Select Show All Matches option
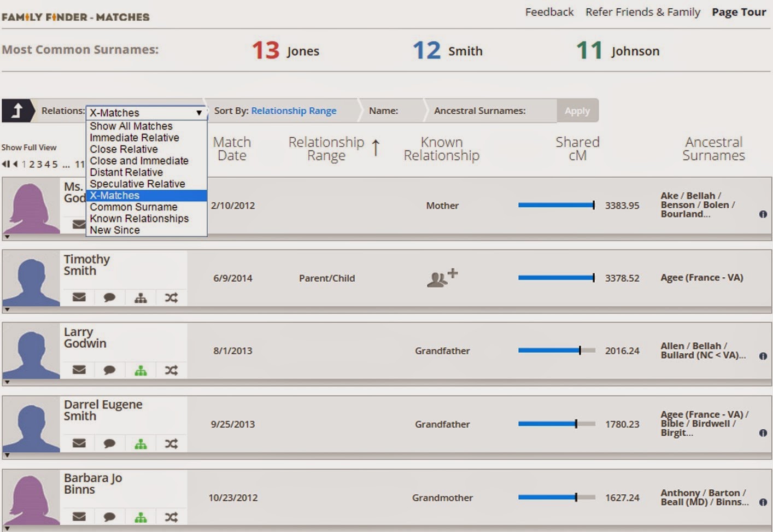The image size is (773, 532). (147, 126)
